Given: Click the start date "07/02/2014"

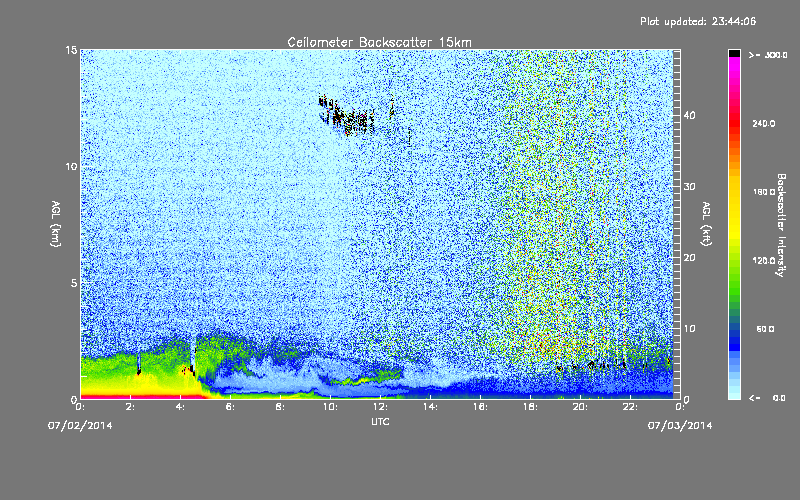Looking at the screenshot, I should [80, 425].
